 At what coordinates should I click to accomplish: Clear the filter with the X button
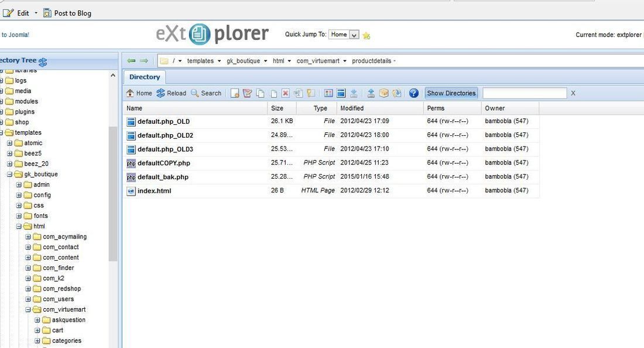click(573, 93)
